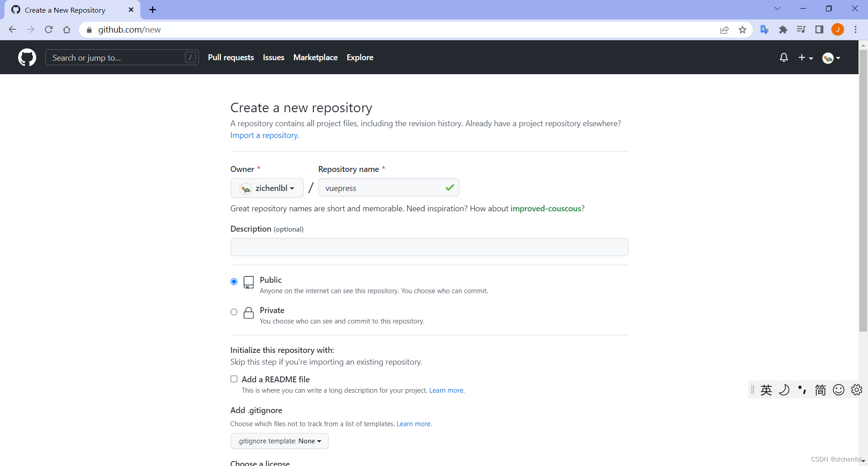This screenshot has width=868, height=466.
Task: Click the IME toolbar drag handle
Action: [x=753, y=390]
